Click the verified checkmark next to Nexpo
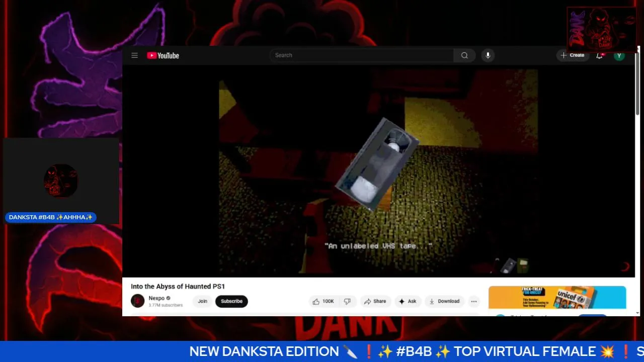Viewport: 644px width, 362px height. 168,298
